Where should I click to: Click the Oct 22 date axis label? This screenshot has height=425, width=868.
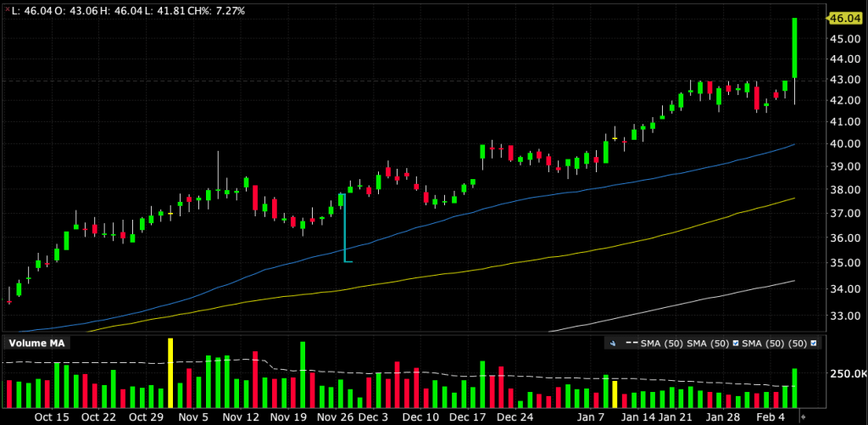tap(100, 417)
